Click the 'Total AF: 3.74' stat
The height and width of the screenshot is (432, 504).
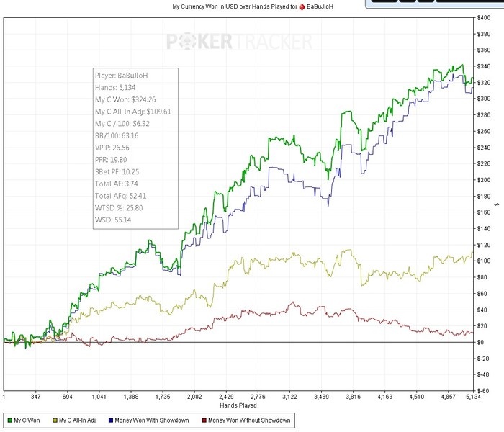pyautogui.click(x=117, y=184)
